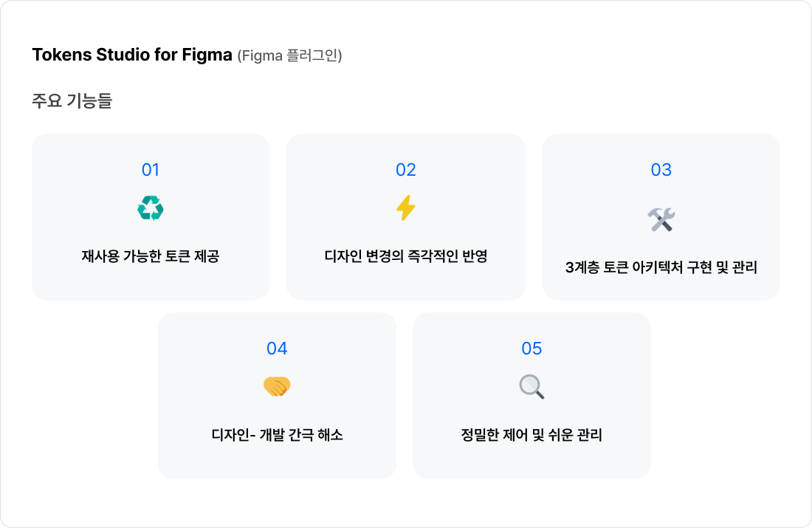Image resolution: width=812 pixels, height=528 pixels.
Task: Select the 재사용 가능한 토큰 제공 label
Action: click(151, 257)
